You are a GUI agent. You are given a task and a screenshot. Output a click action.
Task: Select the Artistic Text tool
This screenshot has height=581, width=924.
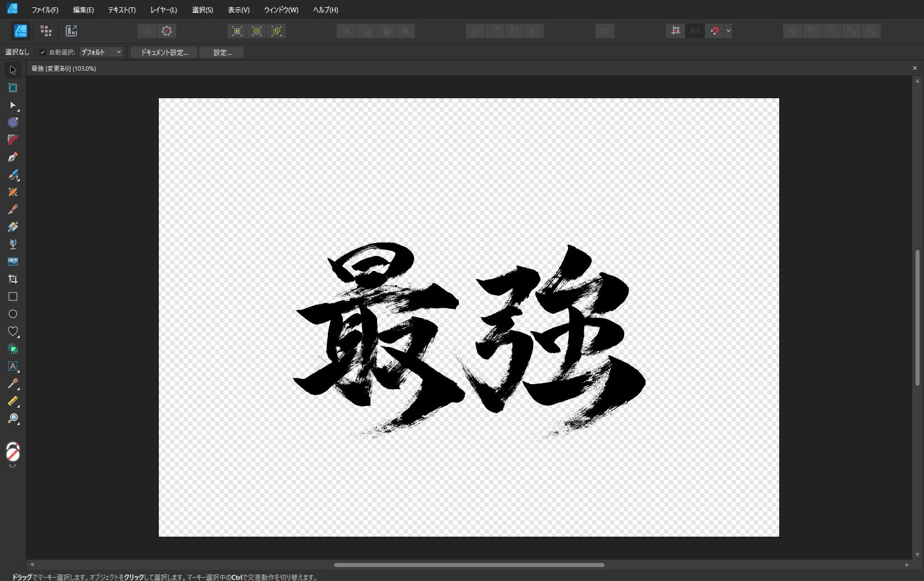click(x=13, y=366)
